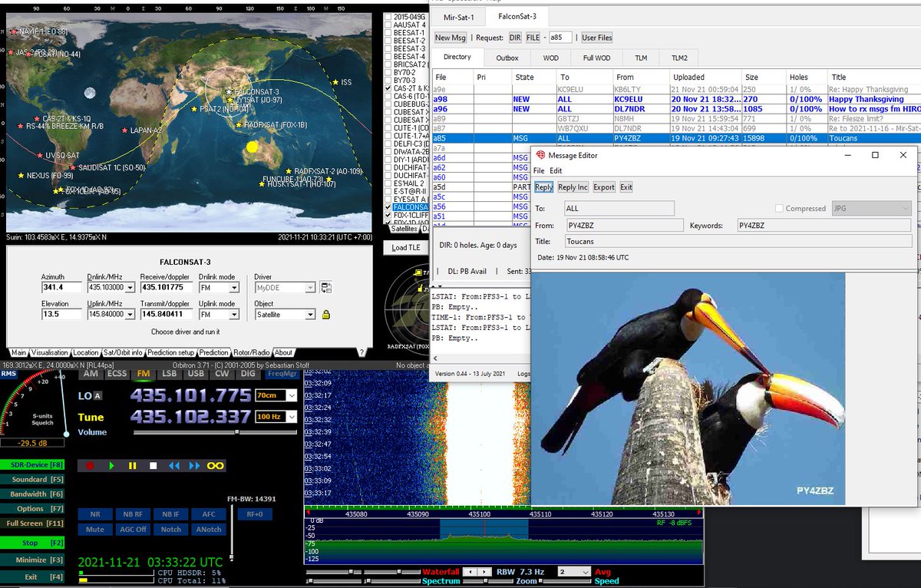Expand the Uplink mode dropdown
921x588 pixels.
tap(233, 314)
